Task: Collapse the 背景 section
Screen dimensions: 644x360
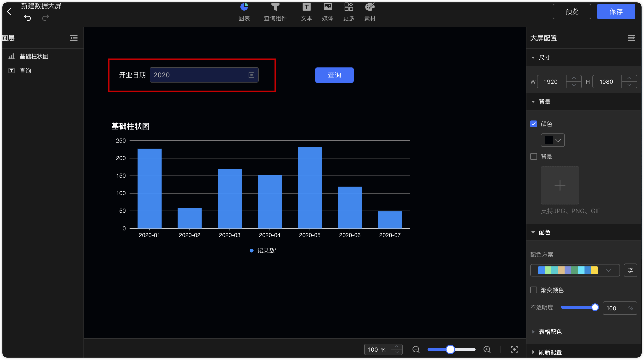Action: [x=533, y=102]
